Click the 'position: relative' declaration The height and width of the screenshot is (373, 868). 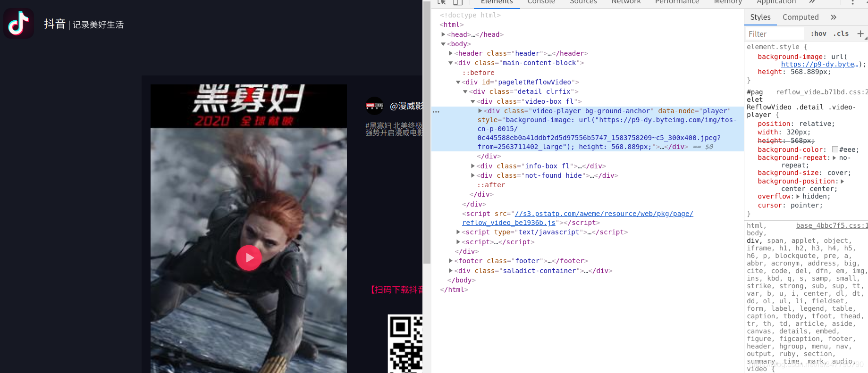click(x=796, y=124)
